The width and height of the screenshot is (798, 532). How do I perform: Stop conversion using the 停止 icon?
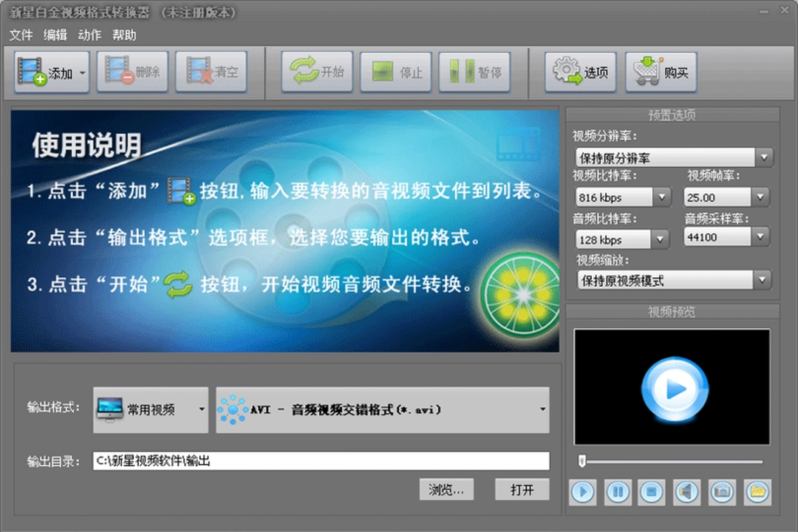tap(395, 72)
